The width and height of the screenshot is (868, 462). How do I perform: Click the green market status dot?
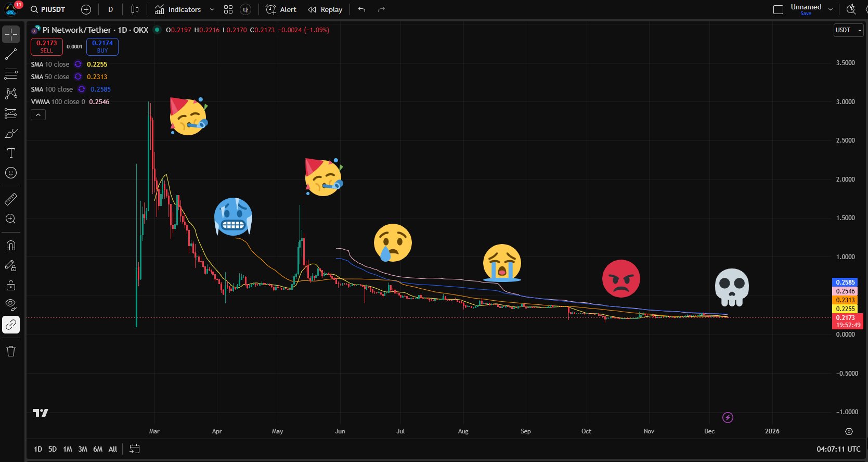(x=157, y=30)
